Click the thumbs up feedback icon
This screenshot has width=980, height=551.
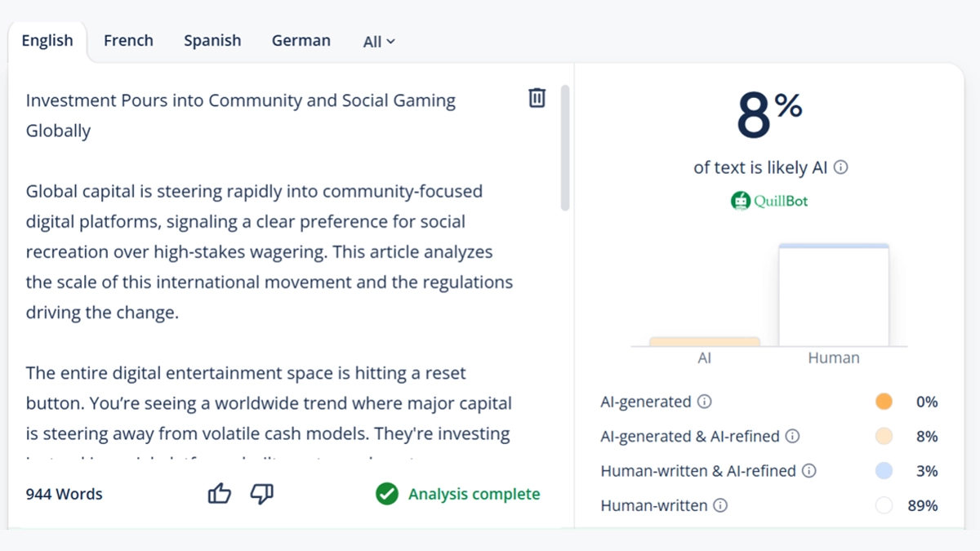[219, 494]
